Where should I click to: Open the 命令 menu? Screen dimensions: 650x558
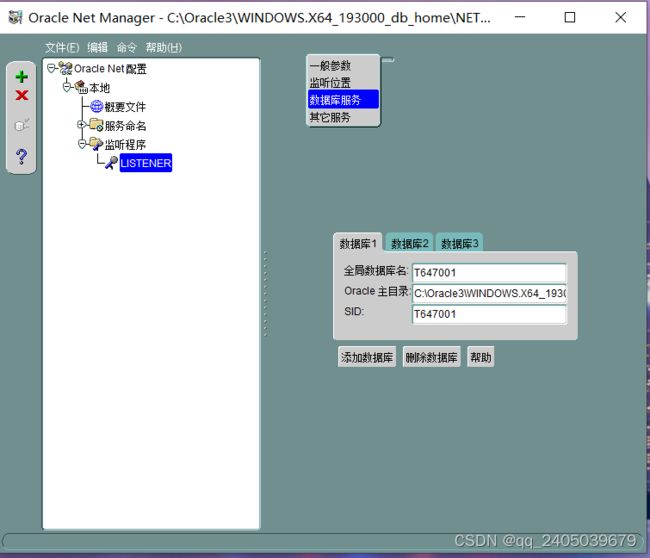(x=126, y=48)
